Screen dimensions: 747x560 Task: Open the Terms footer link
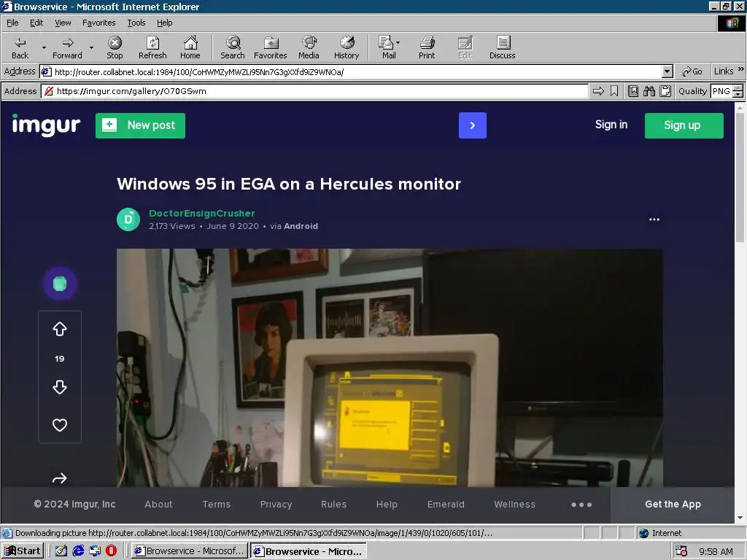point(216,505)
